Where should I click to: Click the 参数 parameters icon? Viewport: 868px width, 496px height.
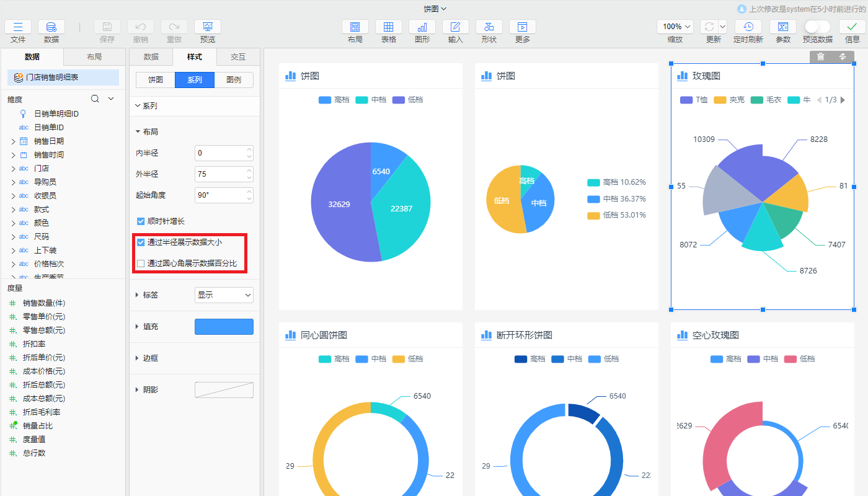click(783, 27)
